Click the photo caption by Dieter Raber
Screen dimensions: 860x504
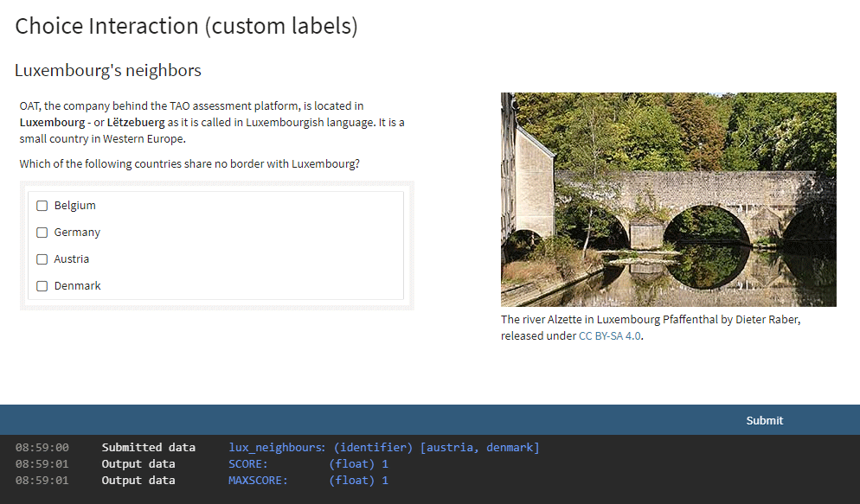pos(650,320)
